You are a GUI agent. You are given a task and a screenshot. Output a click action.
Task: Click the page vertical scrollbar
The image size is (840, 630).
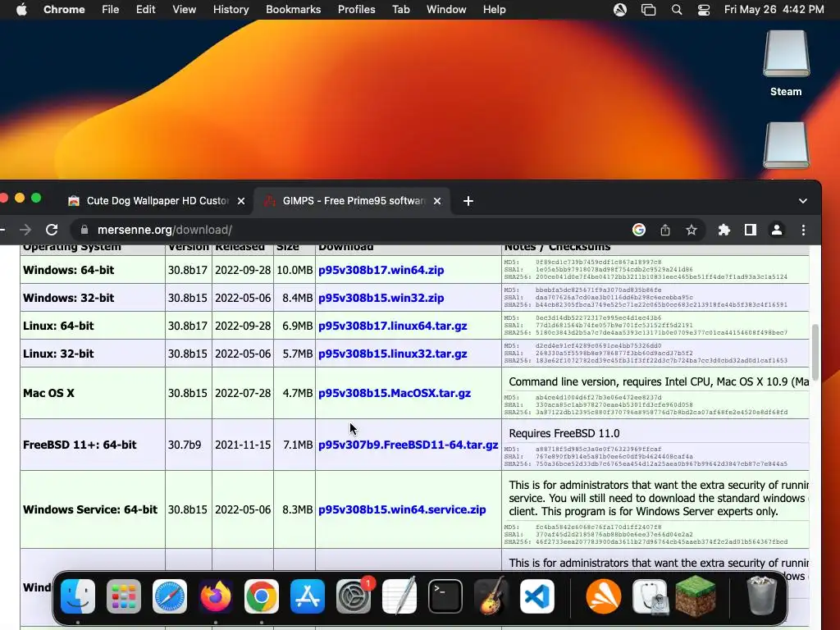click(815, 352)
